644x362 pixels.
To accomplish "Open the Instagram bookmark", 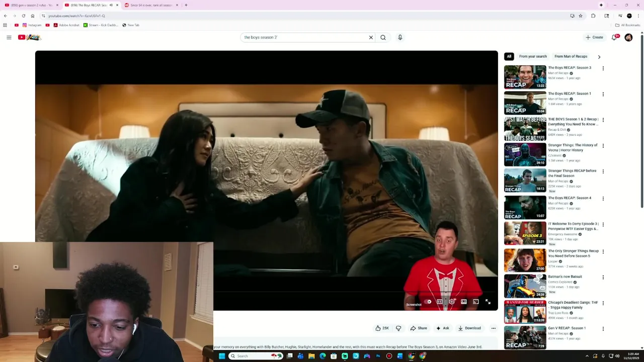I will tap(32, 25).
